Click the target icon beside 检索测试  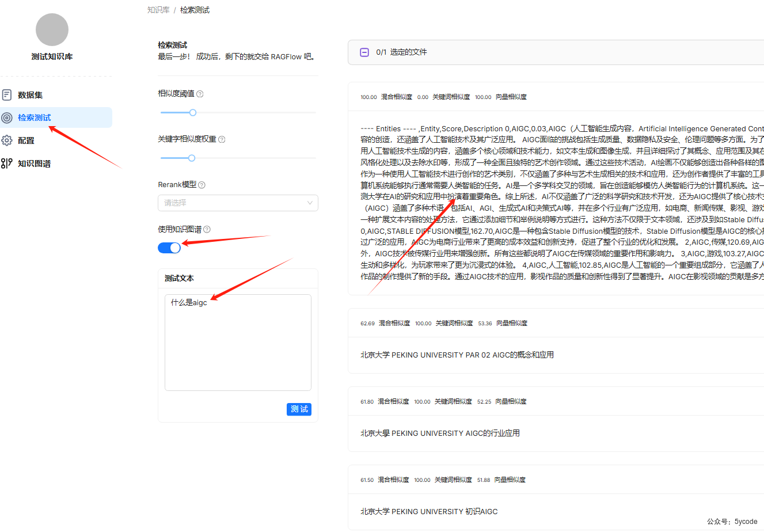7,118
